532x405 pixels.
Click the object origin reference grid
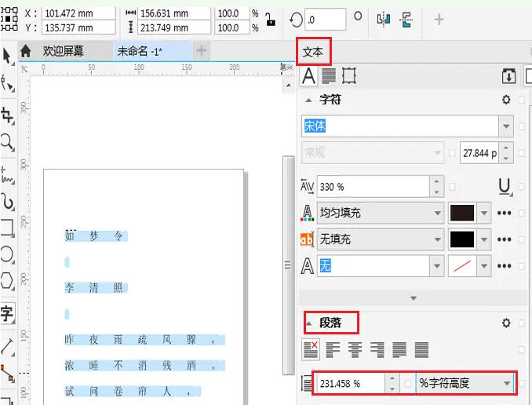9,20
